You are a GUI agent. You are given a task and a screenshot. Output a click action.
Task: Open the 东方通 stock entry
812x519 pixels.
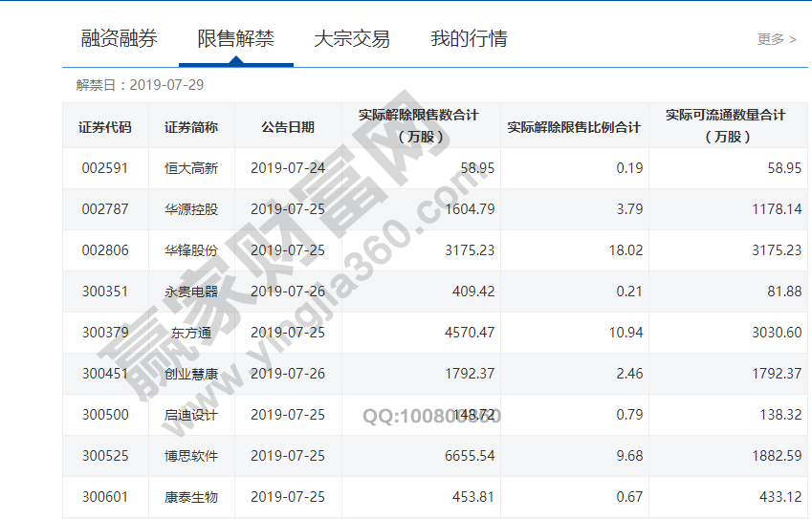click(x=191, y=333)
